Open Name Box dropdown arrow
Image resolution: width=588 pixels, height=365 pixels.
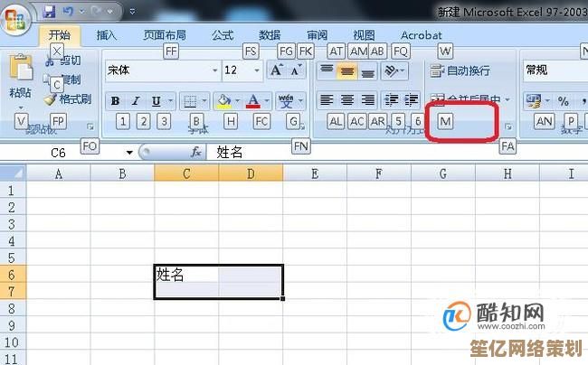[129, 153]
